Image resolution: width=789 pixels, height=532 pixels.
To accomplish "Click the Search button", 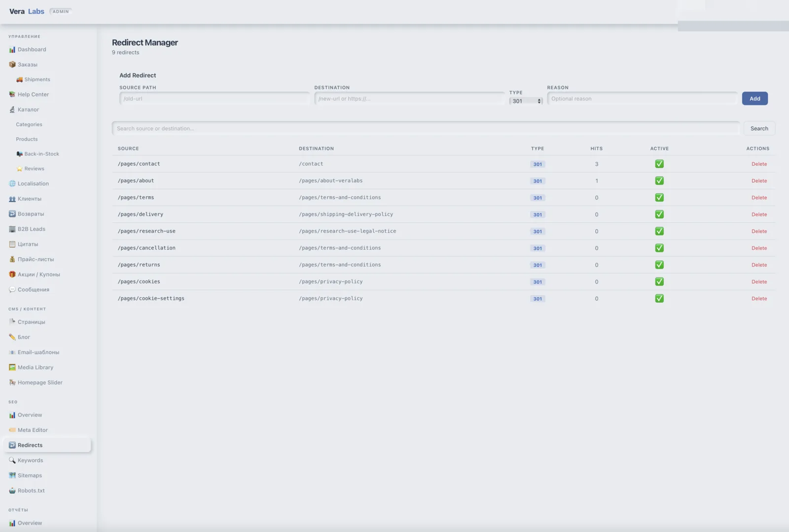I will click(759, 128).
